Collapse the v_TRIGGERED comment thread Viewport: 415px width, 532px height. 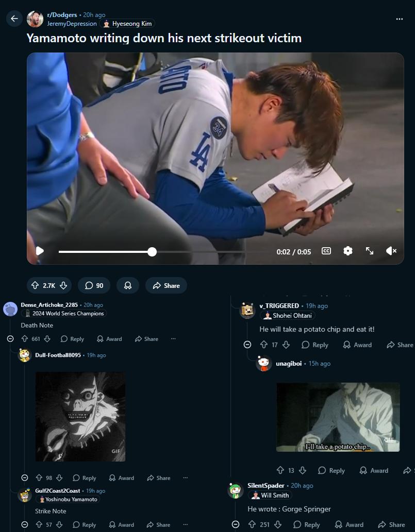click(247, 345)
